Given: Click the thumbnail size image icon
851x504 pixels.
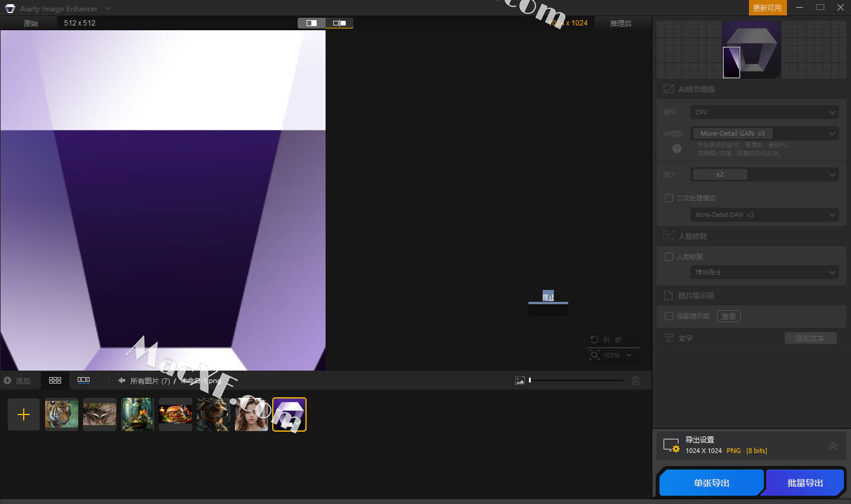Looking at the screenshot, I should pos(520,381).
